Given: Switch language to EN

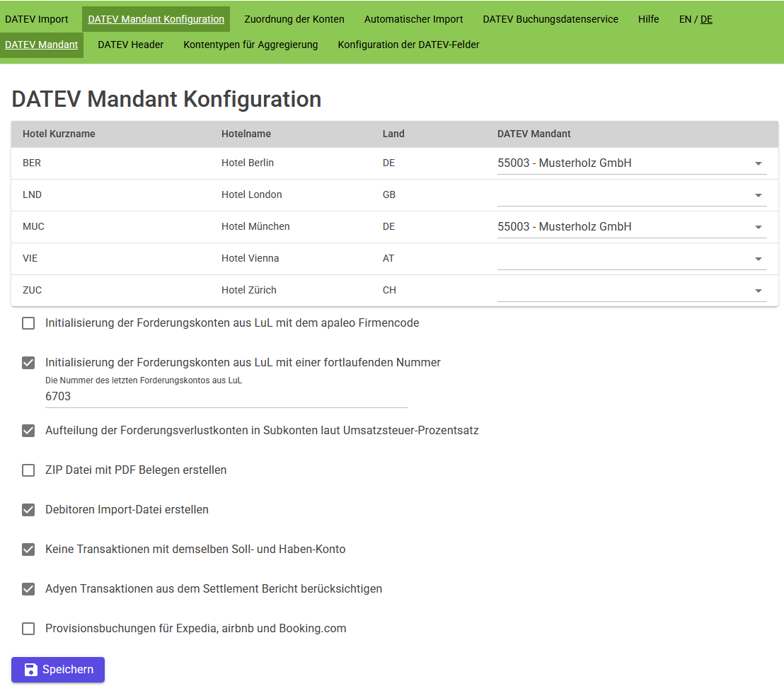Looking at the screenshot, I should (x=685, y=19).
